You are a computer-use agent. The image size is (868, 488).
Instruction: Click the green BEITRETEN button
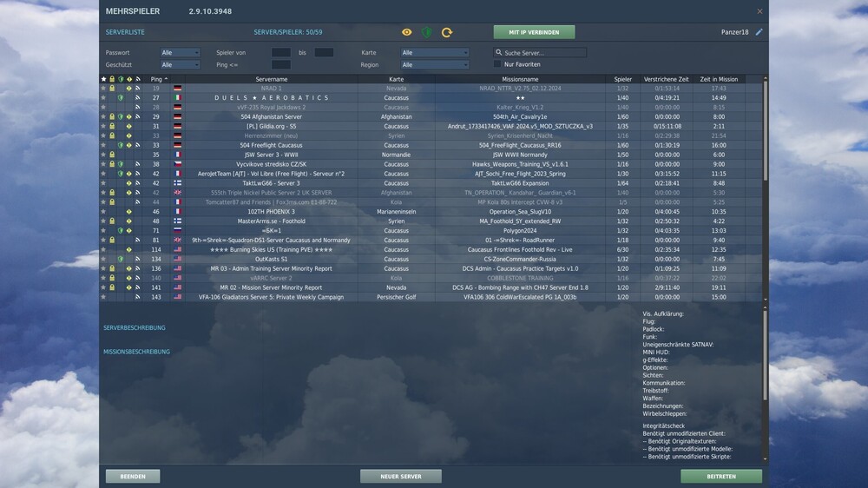click(721, 477)
